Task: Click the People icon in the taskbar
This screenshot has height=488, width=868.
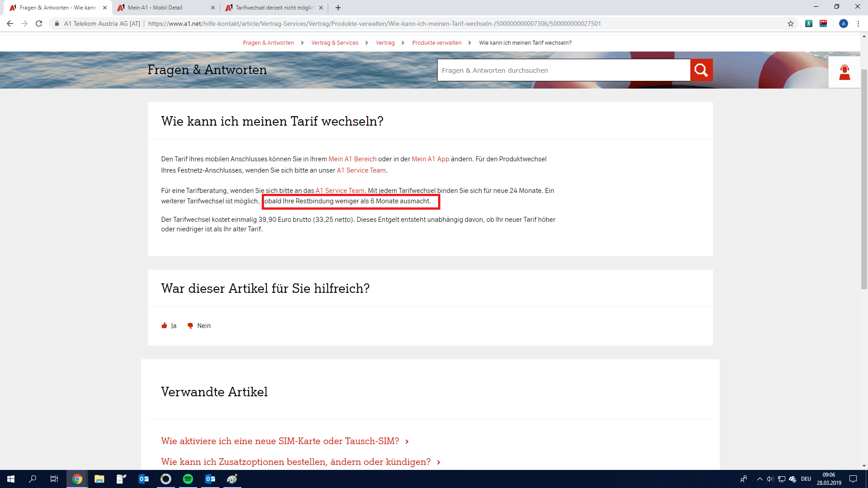Action: 744,479
